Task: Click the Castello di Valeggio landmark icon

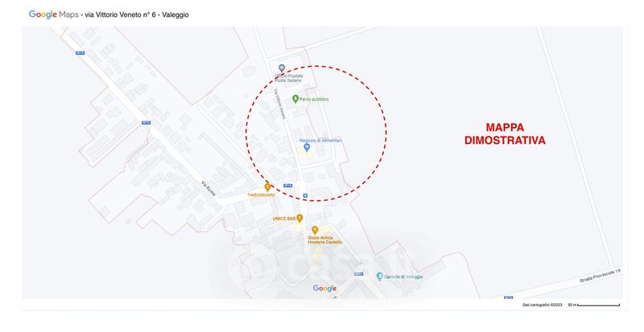Action: tap(379, 277)
